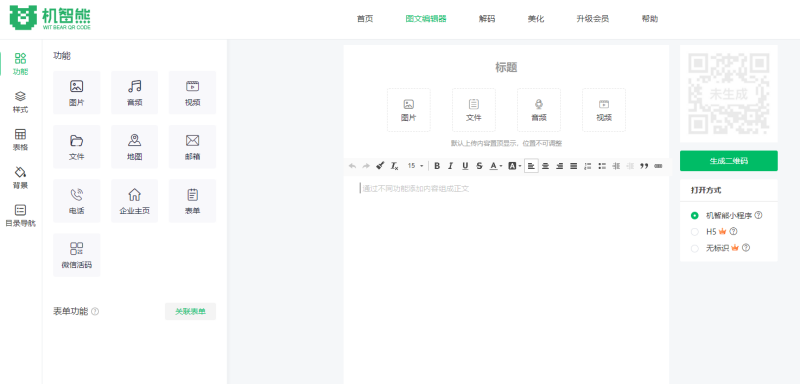Open the font size 15 dropdown

(x=415, y=166)
